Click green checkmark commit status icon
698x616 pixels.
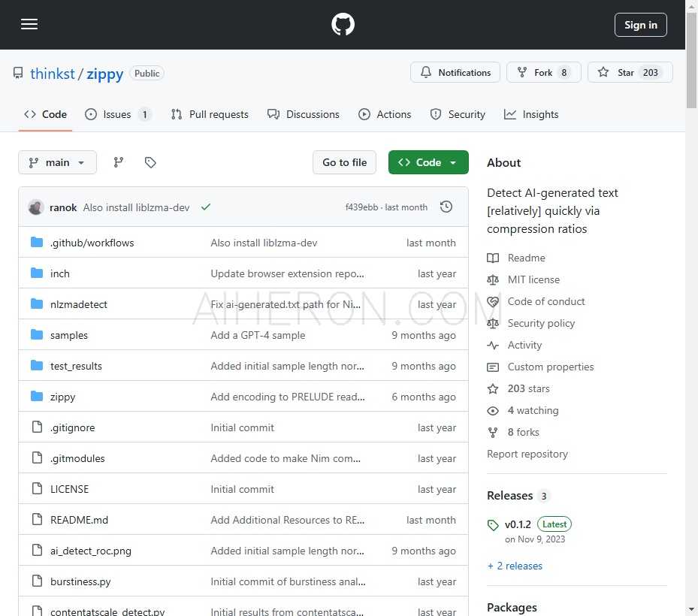coord(206,207)
